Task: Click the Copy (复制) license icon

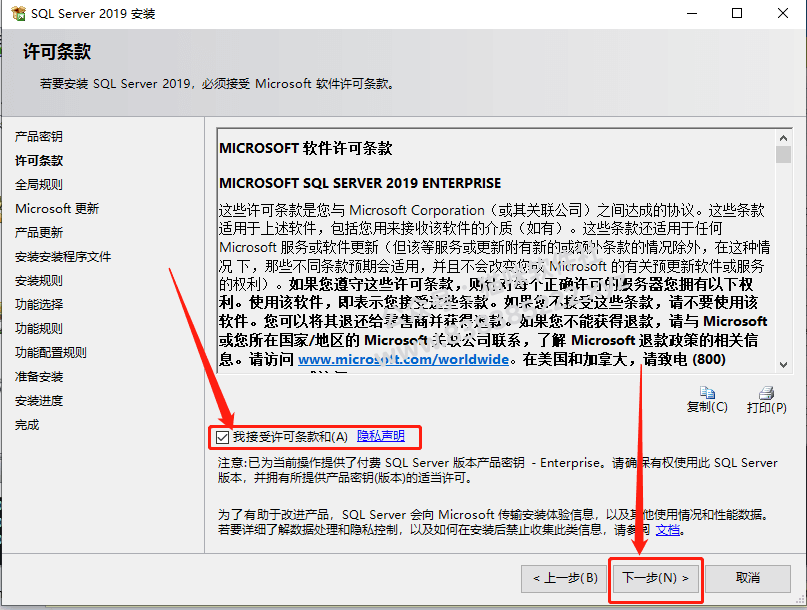Action: [x=707, y=393]
